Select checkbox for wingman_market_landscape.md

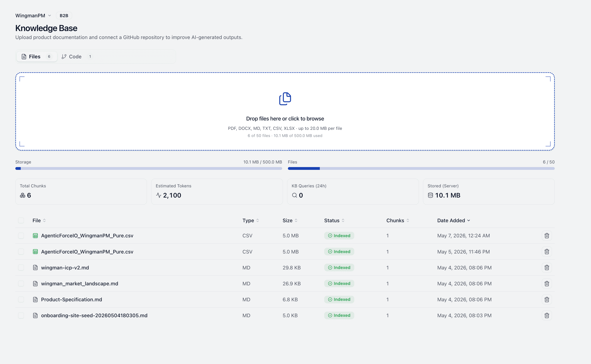tap(21, 284)
